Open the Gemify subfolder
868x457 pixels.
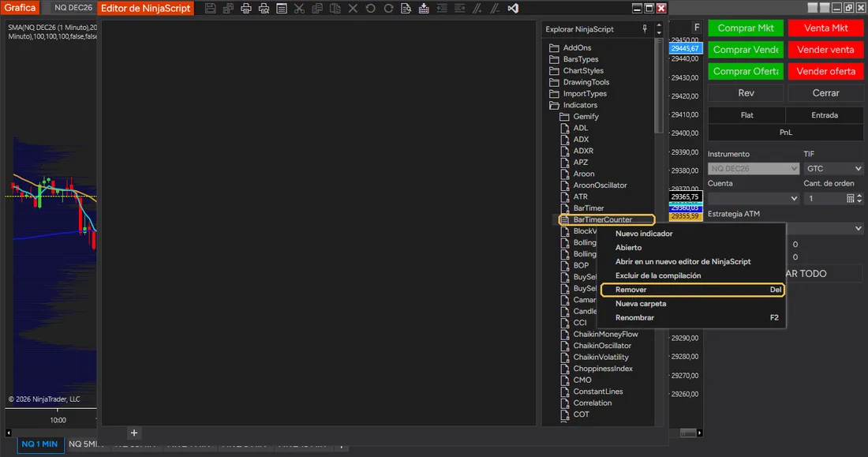tap(580, 116)
